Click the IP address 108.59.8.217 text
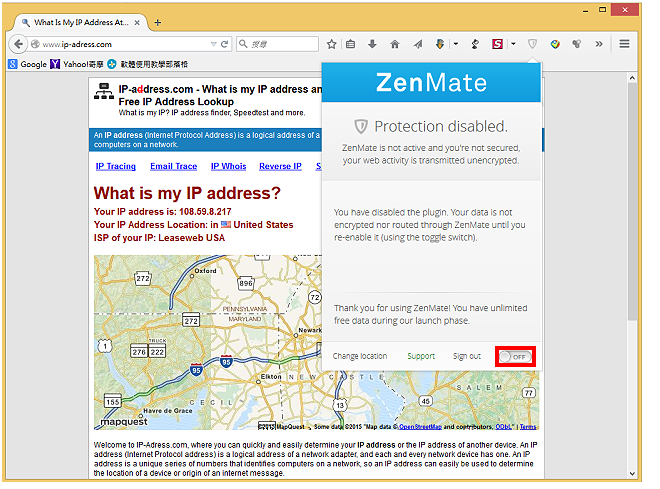 click(205, 212)
